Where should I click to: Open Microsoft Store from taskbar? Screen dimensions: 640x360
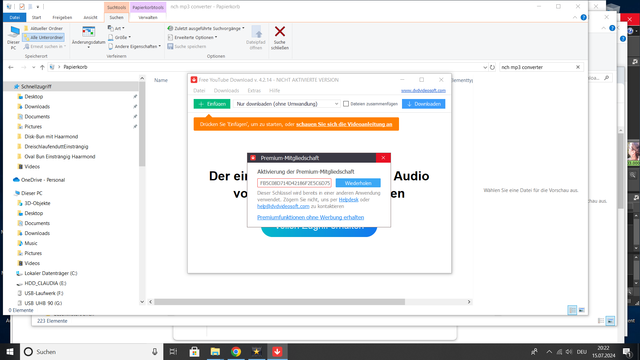[x=194, y=352]
